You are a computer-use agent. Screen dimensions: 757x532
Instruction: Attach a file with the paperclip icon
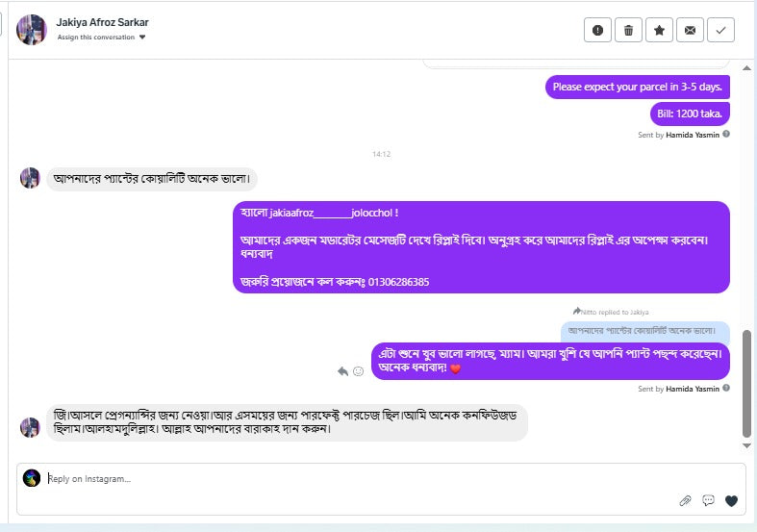point(685,500)
